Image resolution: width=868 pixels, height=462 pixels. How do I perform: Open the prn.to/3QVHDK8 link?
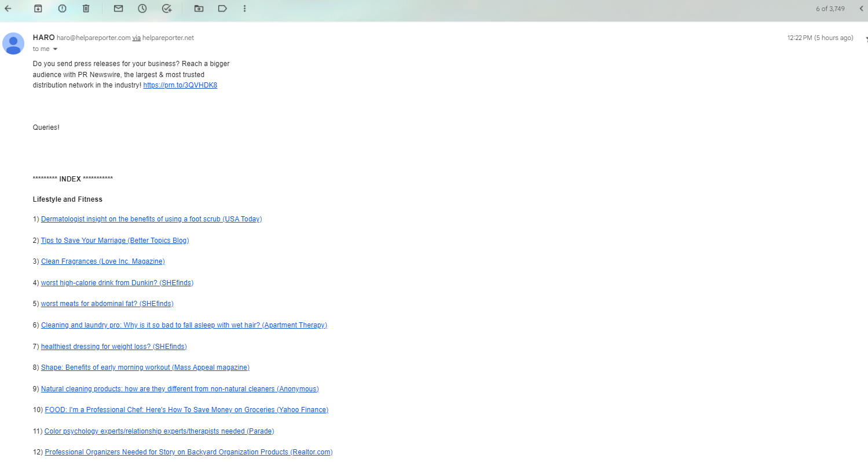point(180,85)
